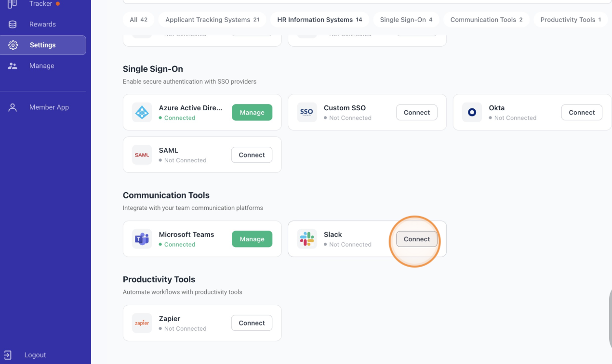Manage the Microsoft Teams integration

252,239
